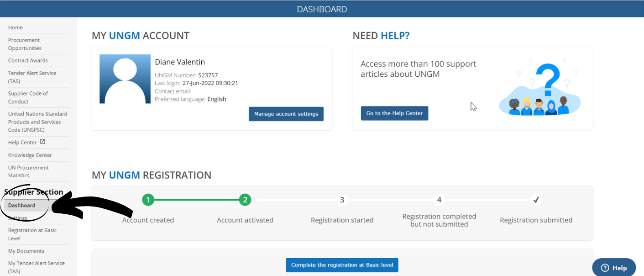The image size is (644, 276).
Task: Click the Diane Valentin name text
Action: click(x=180, y=62)
